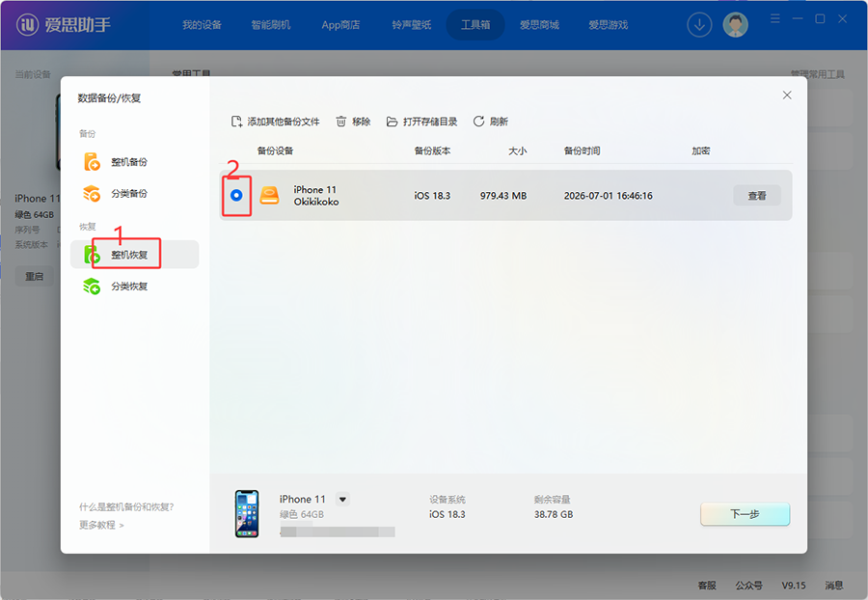Click the 移除 label
The height and width of the screenshot is (600, 868).
coord(361,122)
